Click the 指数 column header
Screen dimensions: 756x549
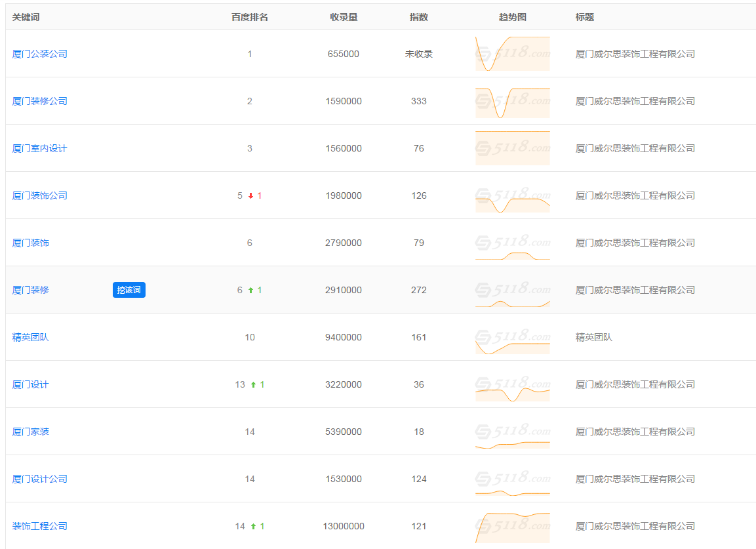[x=418, y=17]
